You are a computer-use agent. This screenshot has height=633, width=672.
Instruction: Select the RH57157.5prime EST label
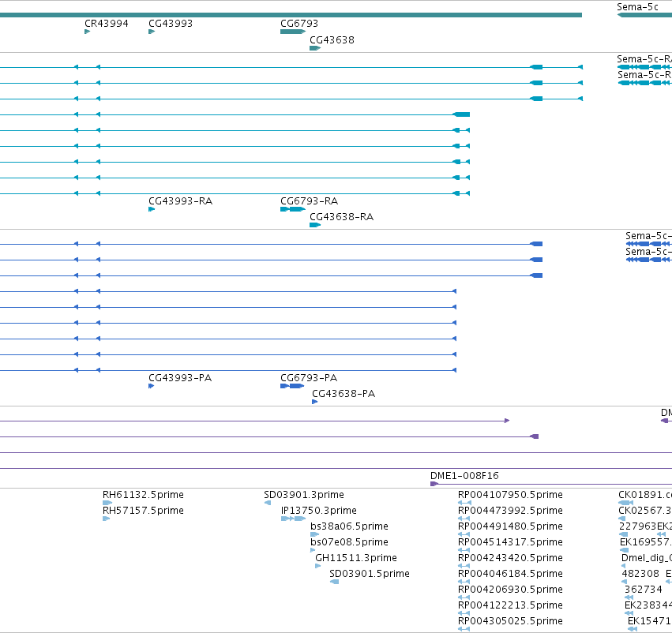tap(143, 511)
